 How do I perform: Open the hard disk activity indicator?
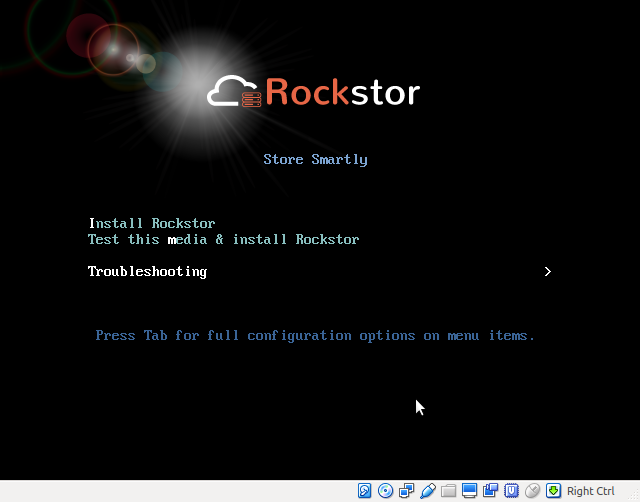tap(364, 491)
